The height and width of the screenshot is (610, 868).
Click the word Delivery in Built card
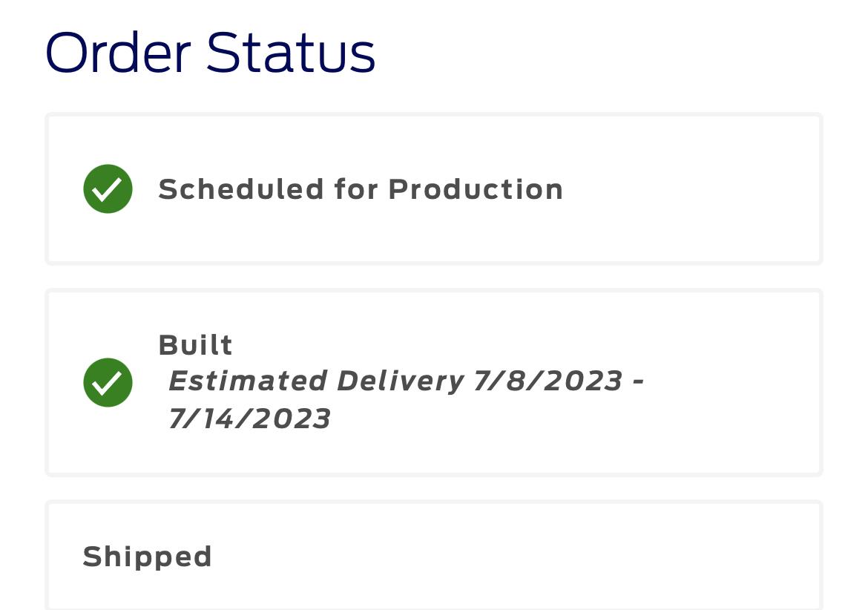pyautogui.click(x=400, y=381)
